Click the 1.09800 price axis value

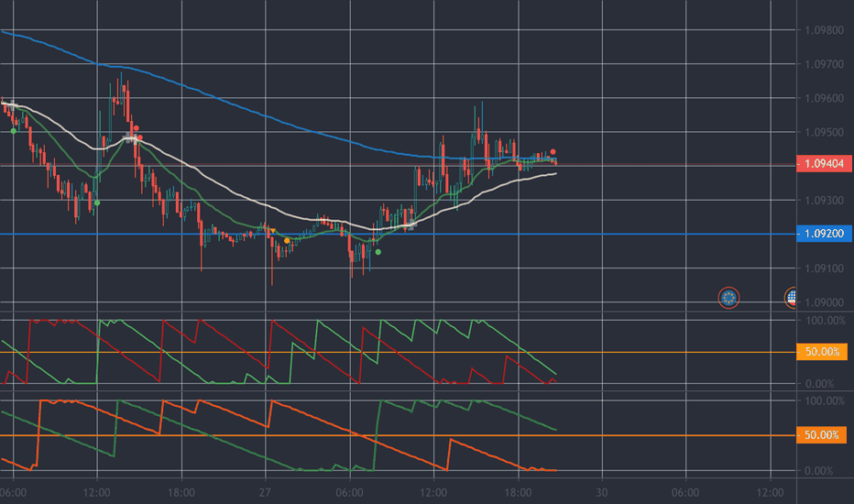pyautogui.click(x=824, y=30)
